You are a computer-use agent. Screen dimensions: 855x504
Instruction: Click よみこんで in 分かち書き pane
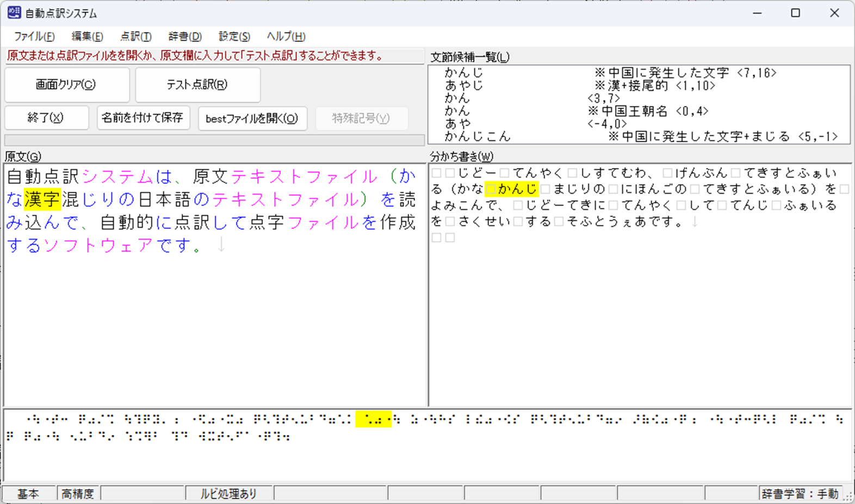point(464,205)
